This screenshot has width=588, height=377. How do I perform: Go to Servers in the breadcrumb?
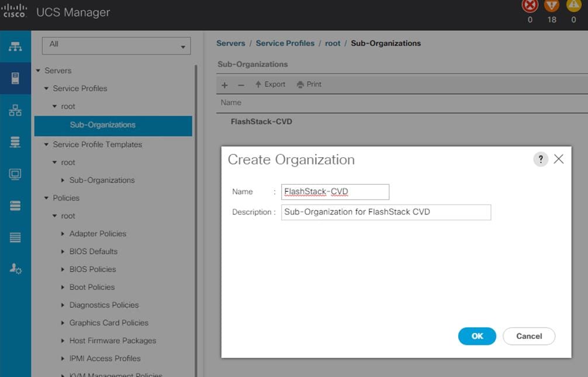pos(231,43)
